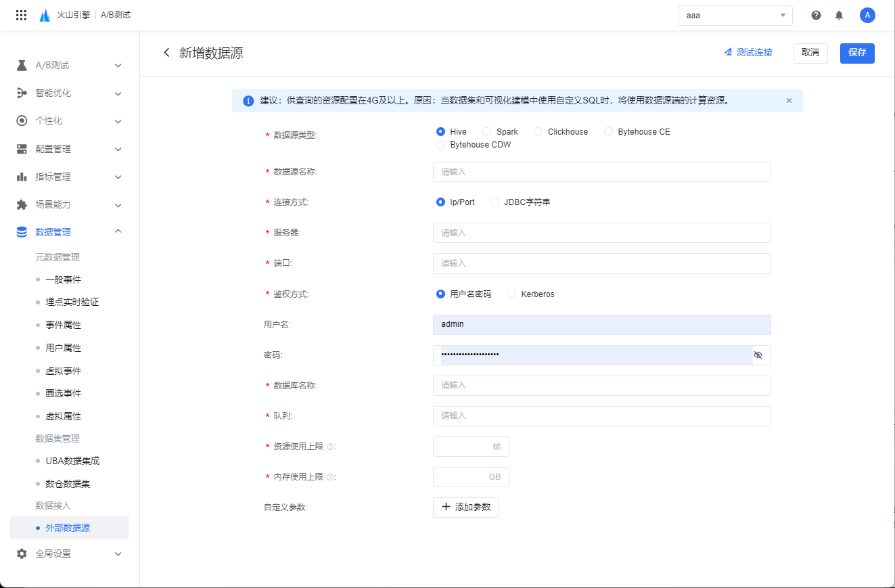Focus the 资源使用上限 cores input
Screen dimensions: 895x588
coord(471,447)
